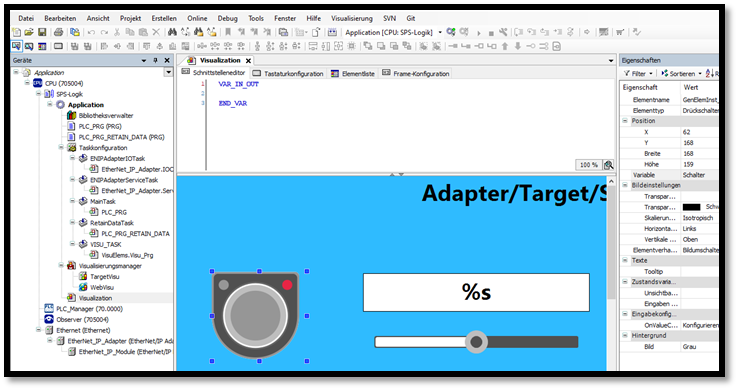
Task: Switch to the Tastaturkonfiguration tab
Action: (x=288, y=74)
